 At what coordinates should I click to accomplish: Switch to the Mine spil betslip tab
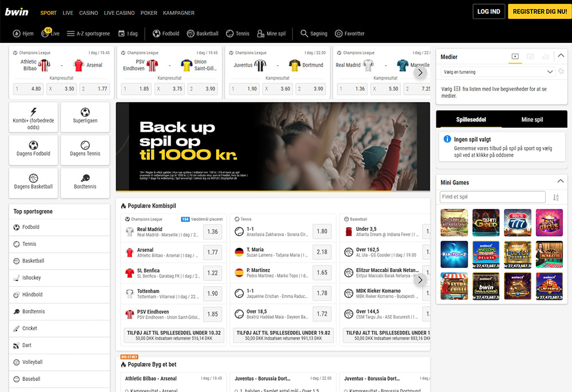coord(531,120)
